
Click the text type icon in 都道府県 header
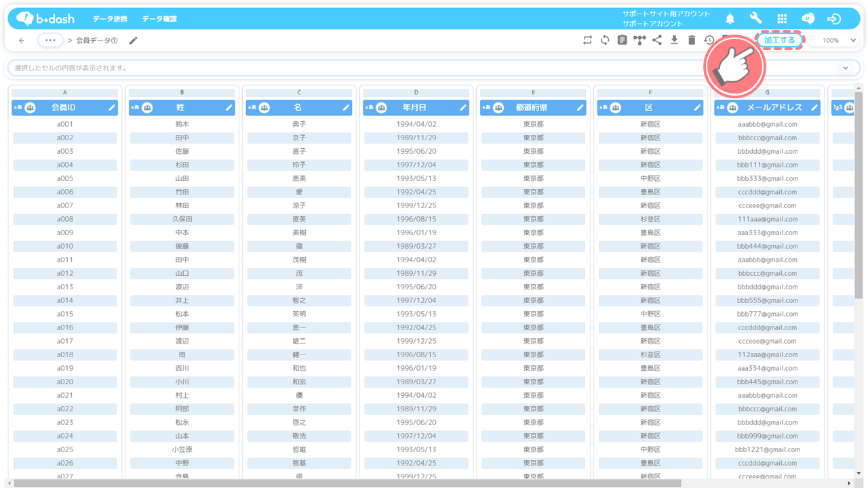pos(486,108)
